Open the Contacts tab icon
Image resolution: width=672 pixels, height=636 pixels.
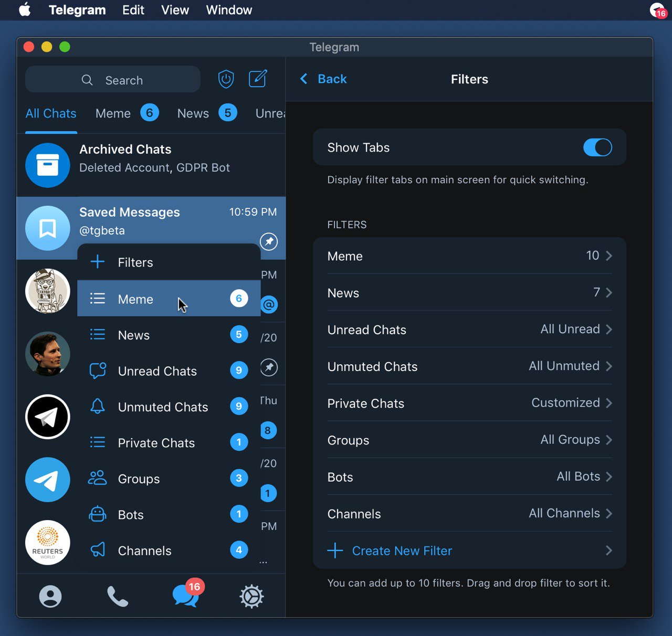point(50,597)
